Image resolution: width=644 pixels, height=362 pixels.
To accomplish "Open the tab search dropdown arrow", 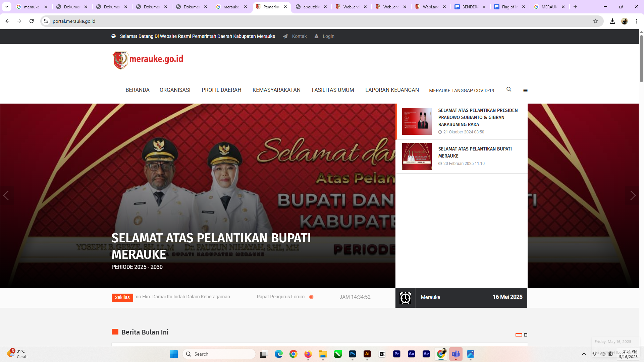I will [7, 7].
